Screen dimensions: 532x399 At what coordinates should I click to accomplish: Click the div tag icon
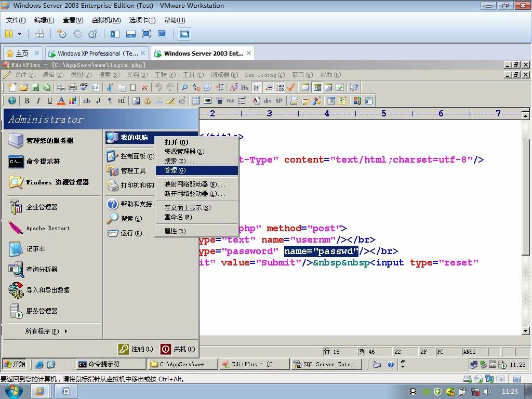click(x=268, y=101)
